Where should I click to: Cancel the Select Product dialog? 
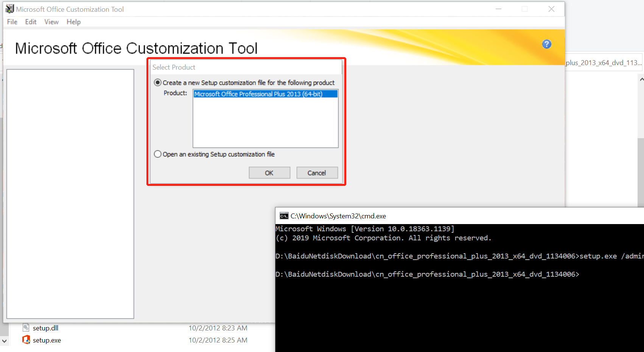(x=317, y=173)
